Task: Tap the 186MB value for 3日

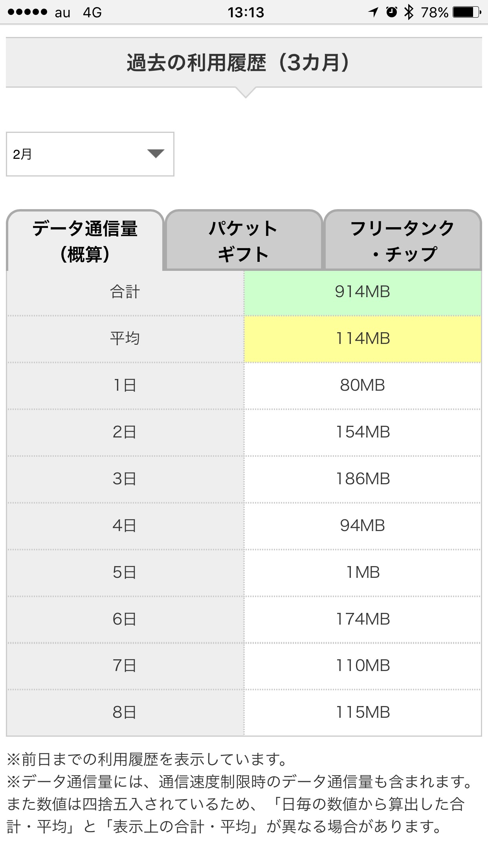Action: pos(362,479)
